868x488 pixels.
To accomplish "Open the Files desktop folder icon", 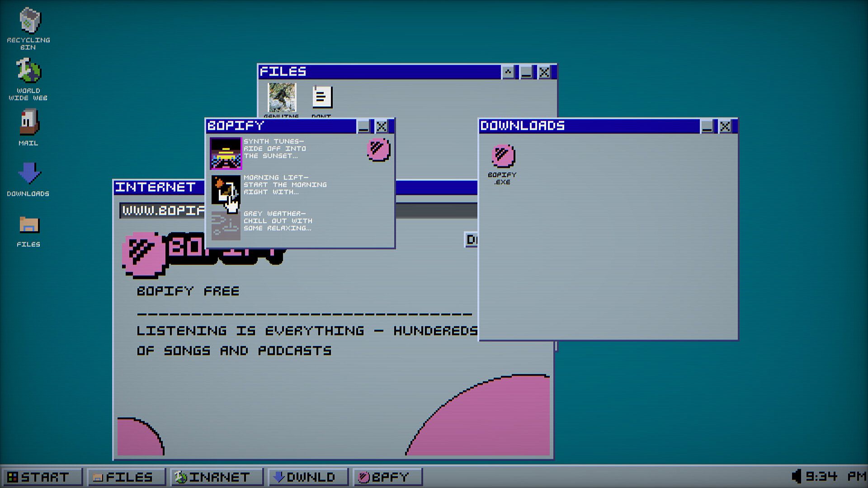I will [x=29, y=225].
